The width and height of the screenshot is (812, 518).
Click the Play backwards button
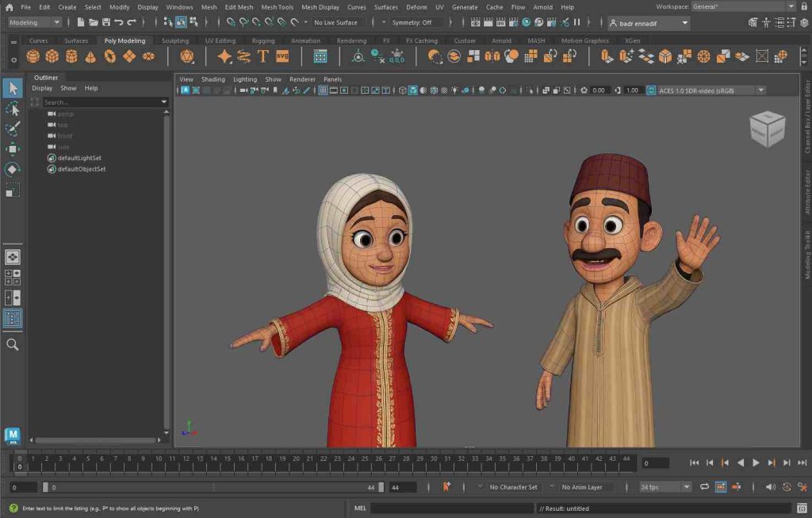[x=741, y=462]
